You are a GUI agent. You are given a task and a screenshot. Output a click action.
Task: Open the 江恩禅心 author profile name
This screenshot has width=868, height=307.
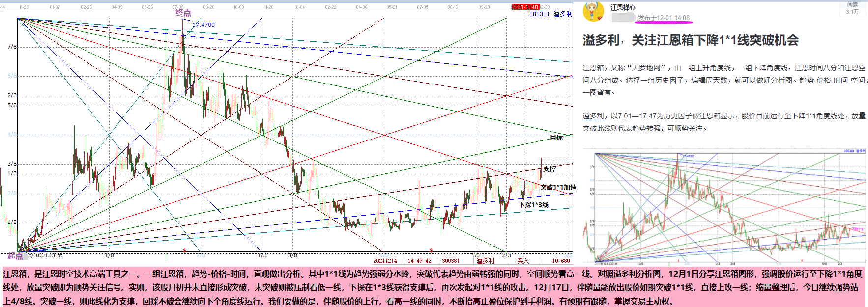pyautogui.click(x=623, y=7)
